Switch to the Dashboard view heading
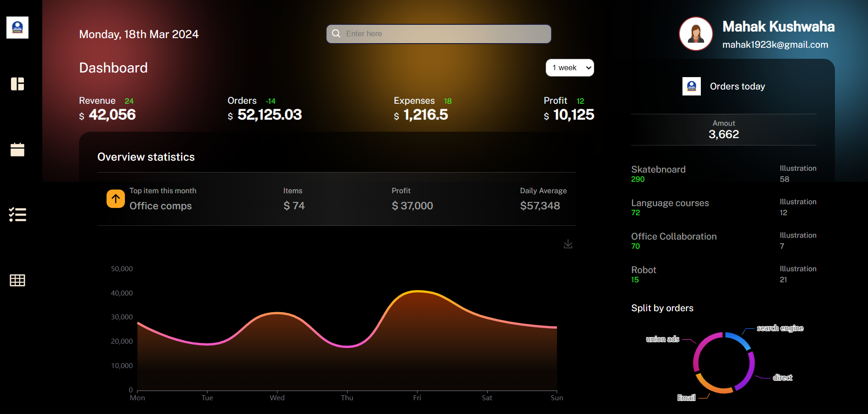The image size is (868, 414). 113,67
